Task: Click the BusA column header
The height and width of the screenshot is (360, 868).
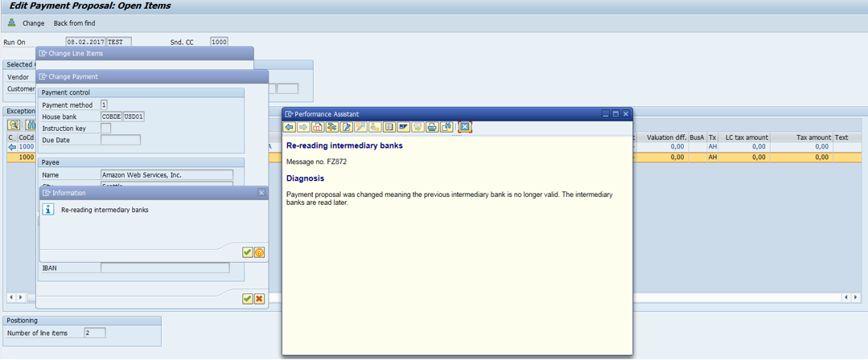Action: pyautogui.click(x=697, y=137)
